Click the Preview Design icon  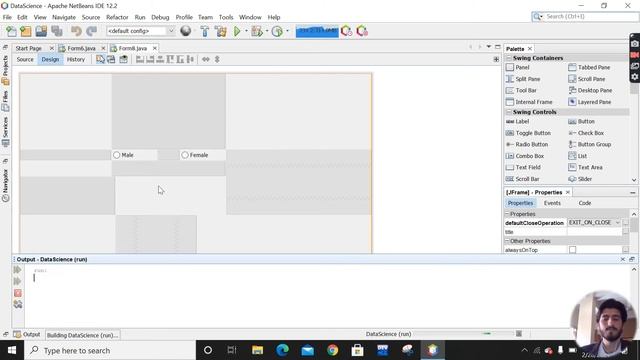tap(123, 60)
